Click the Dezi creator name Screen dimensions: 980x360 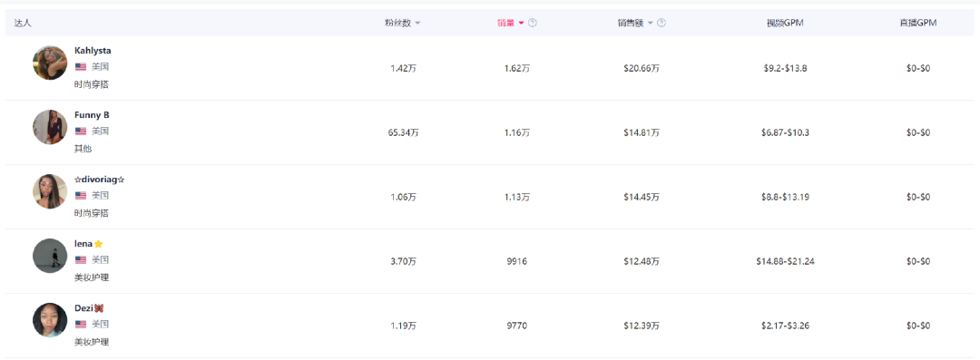point(83,308)
